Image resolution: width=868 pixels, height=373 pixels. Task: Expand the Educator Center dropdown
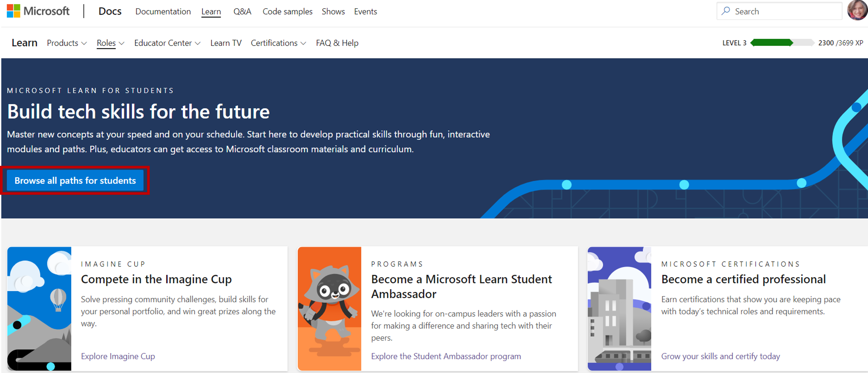click(x=167, y=43)
